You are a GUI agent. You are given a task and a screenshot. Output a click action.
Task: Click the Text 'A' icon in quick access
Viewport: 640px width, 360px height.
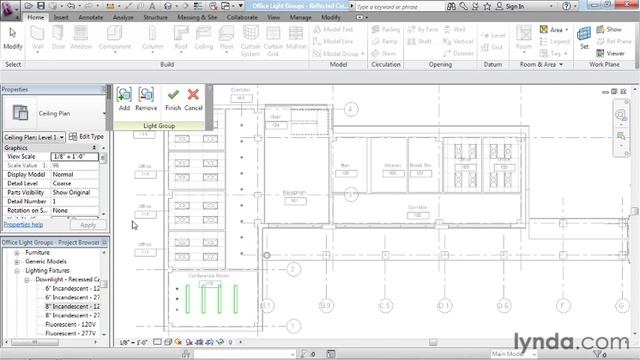point(152,6)
